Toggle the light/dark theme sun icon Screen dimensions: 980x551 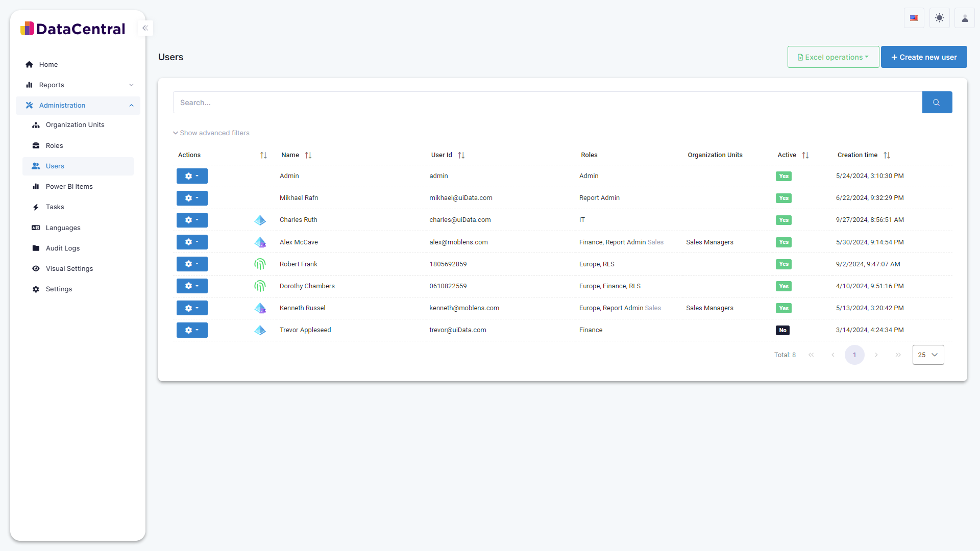coord(939,18)
